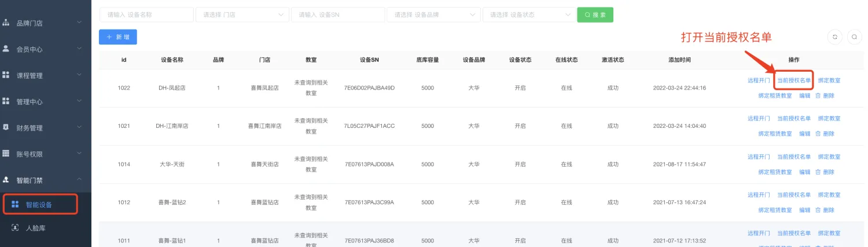Click the blue 新增 button
Screen dimensions: 868x247
(x=118, y=36)
